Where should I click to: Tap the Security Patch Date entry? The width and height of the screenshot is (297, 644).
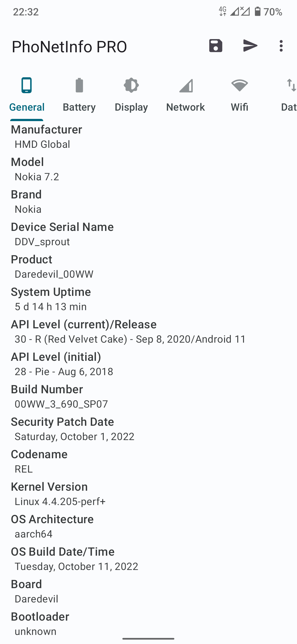click(x=148, y=429)
